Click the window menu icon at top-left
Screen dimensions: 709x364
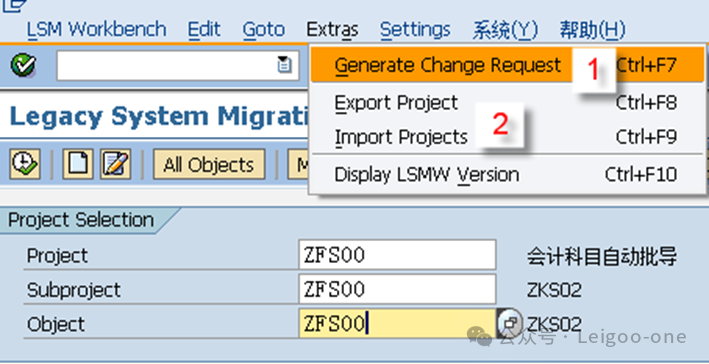12,5
